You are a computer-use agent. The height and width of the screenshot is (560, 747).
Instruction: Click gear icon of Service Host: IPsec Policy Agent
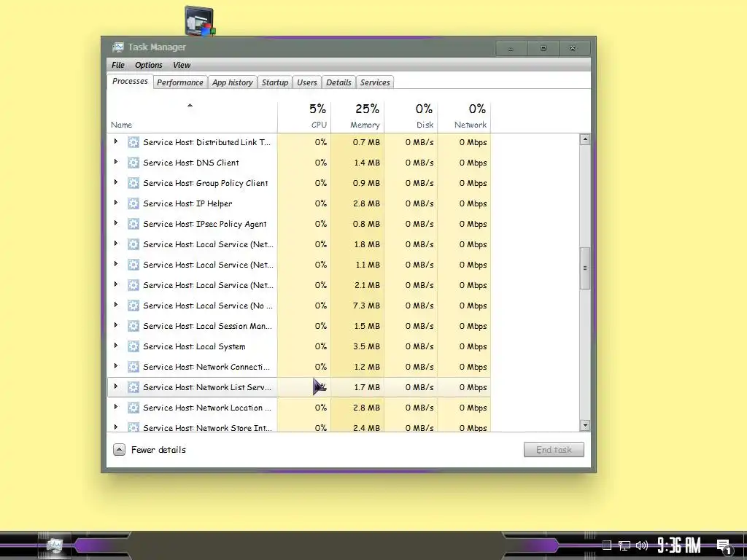[x=133, y=224]
